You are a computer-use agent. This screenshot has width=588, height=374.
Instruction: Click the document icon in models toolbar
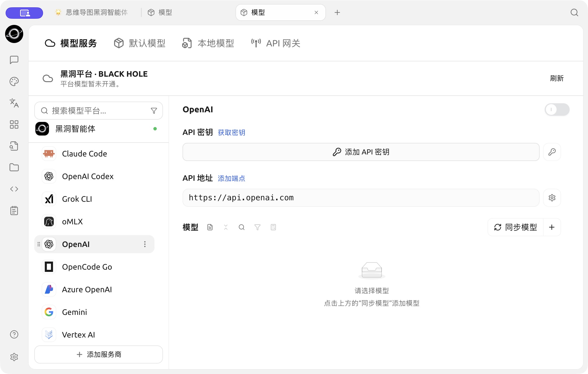(x=210, y=227)
